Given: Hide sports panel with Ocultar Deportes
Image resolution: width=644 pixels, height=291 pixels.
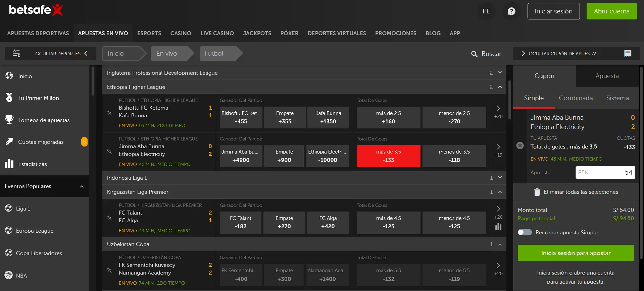Looking at the screenshot, I should [x=50, y=53].
